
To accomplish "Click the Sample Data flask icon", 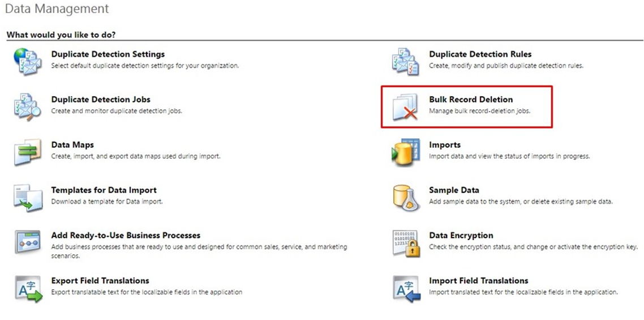I will coord(406,198).
